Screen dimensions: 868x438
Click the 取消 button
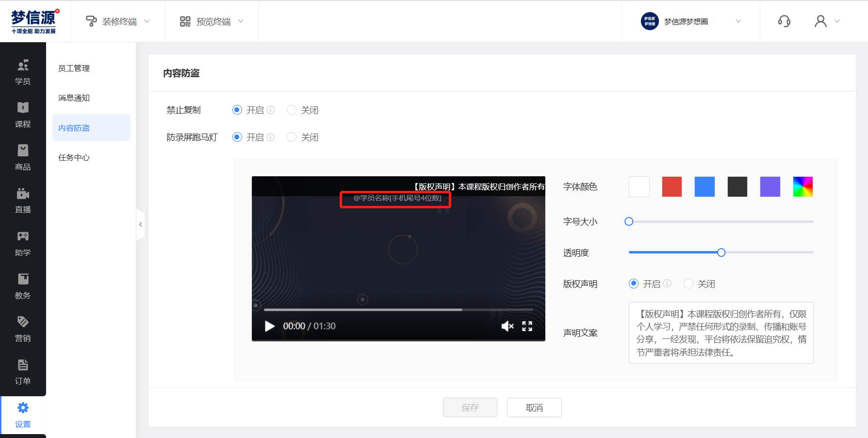point(534,407)
